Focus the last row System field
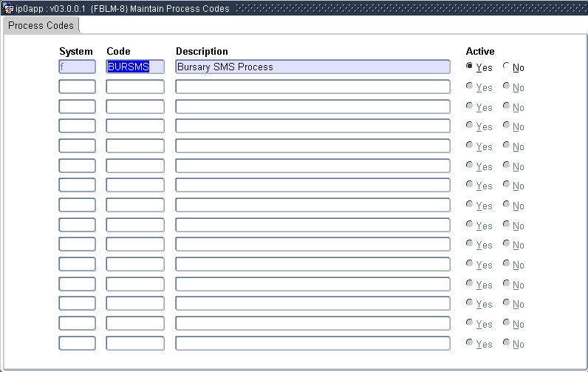This screenshot has height=372, width=588. [77, 343]
